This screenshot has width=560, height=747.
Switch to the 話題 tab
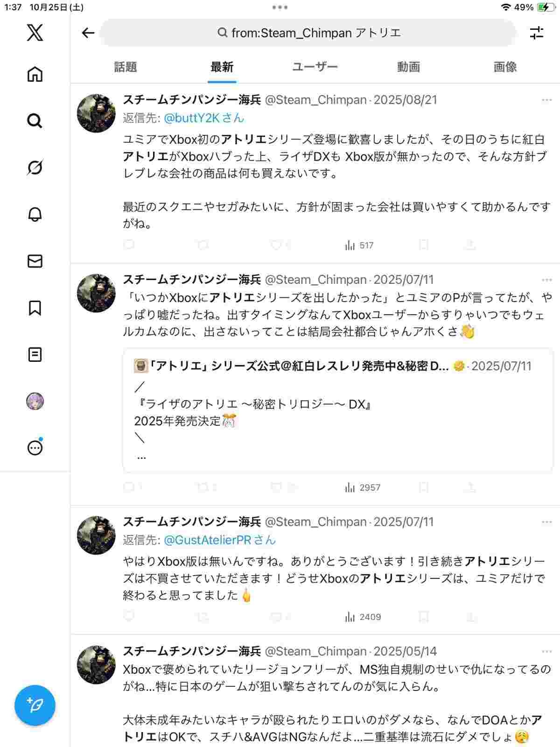click(126, 67)
